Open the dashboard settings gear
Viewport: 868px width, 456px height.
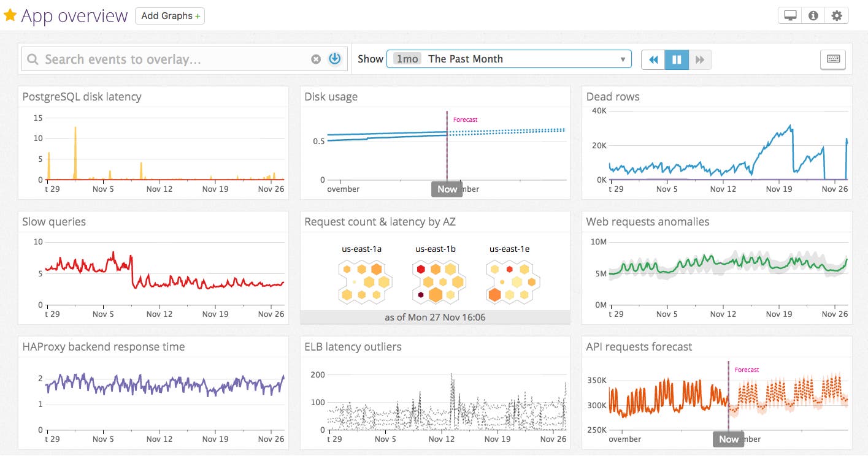click(836, 15)
